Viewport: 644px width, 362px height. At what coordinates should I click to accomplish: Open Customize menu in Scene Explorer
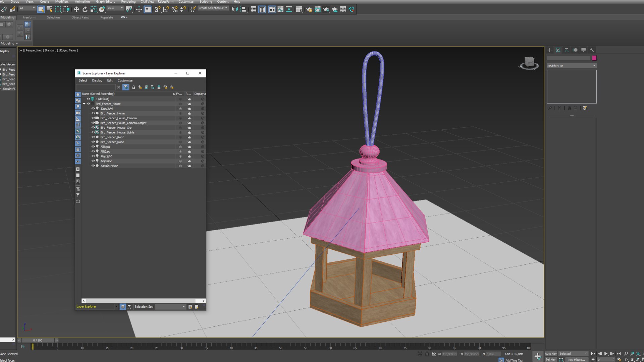[125, 80]
